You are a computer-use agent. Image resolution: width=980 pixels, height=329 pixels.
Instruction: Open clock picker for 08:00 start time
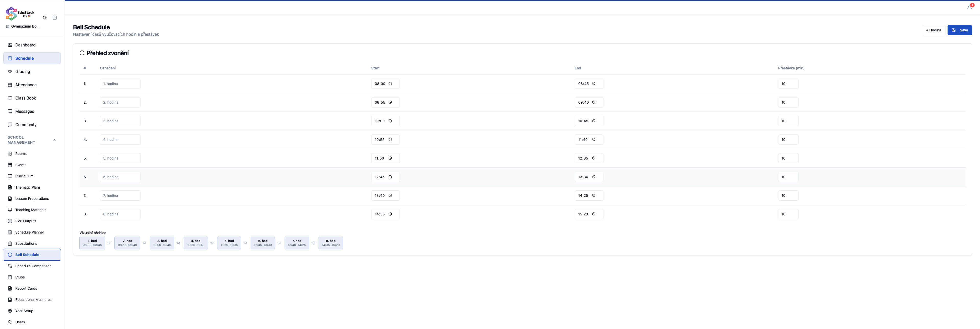390,83
